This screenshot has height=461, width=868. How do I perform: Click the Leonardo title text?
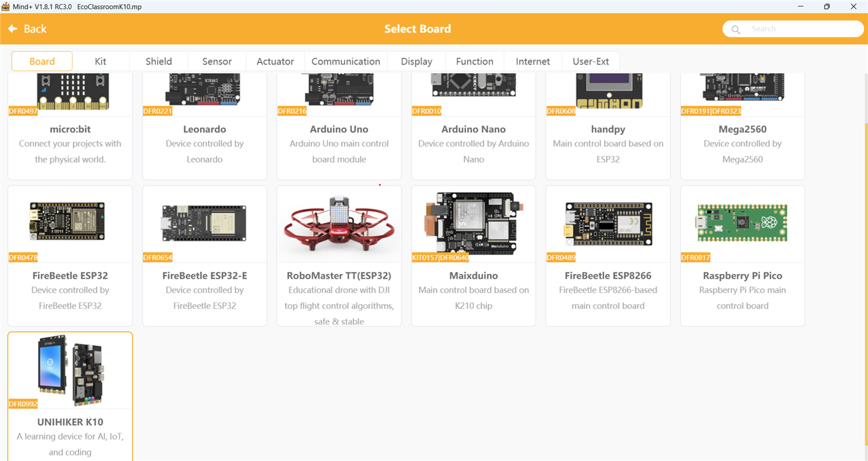coord(205,129)
